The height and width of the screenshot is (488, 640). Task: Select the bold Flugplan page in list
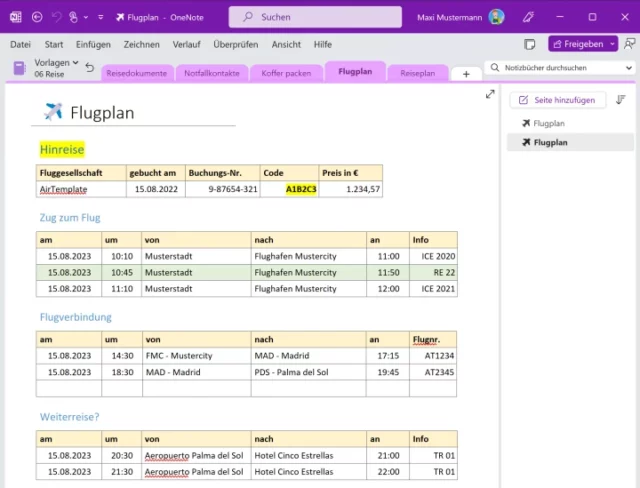tap(571, 142)
